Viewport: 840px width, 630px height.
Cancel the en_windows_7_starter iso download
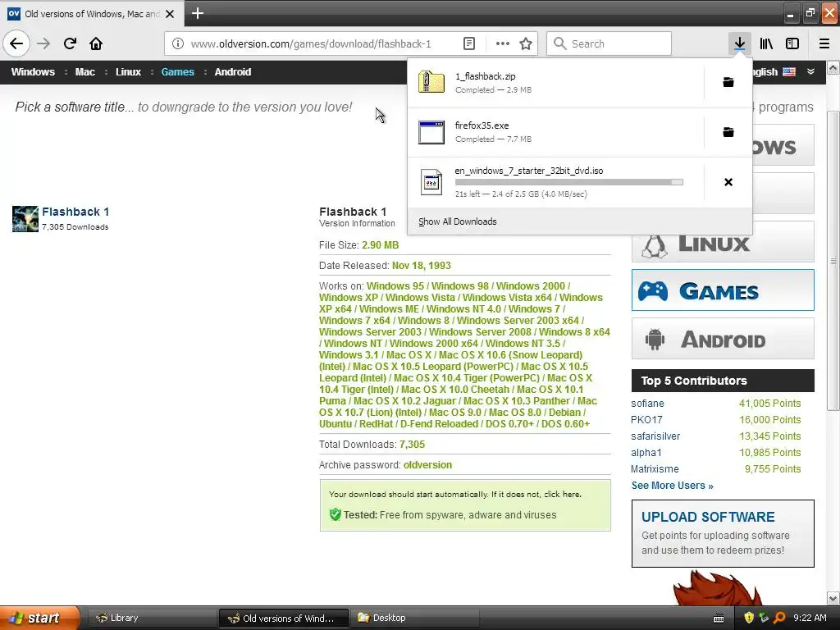[x=728, y=182]
